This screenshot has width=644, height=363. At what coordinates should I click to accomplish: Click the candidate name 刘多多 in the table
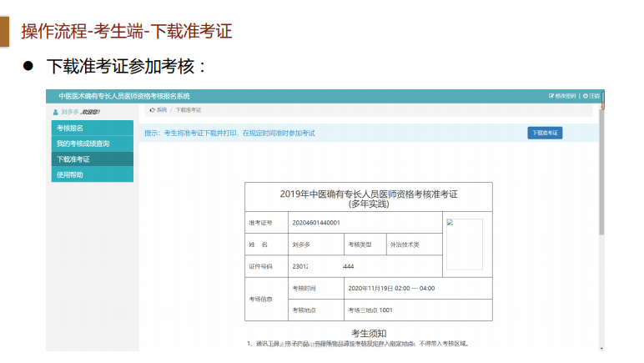301,245
